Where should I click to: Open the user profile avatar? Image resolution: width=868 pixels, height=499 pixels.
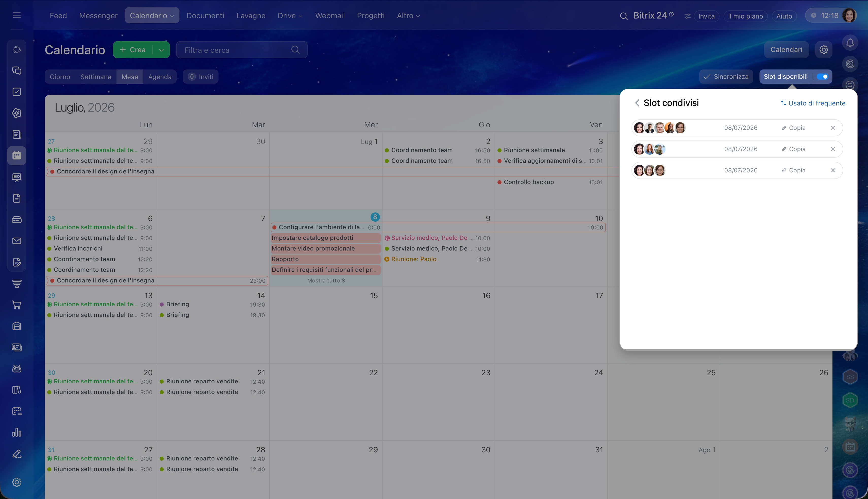pyautogui.click(x=849, y=15)
